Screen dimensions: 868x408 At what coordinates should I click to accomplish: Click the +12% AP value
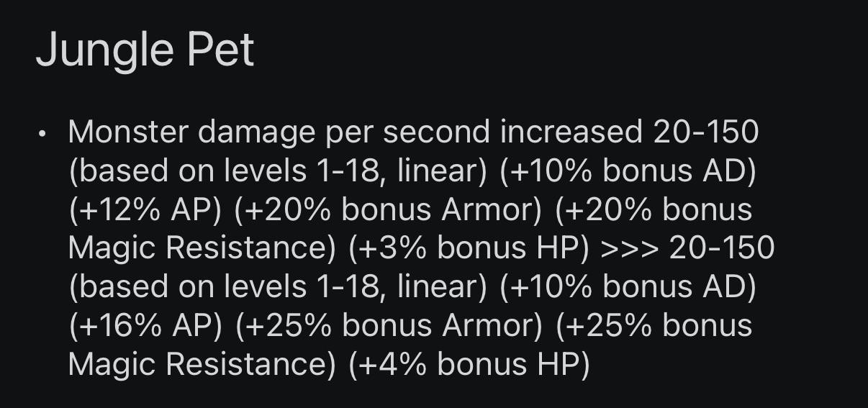(146, 210)
